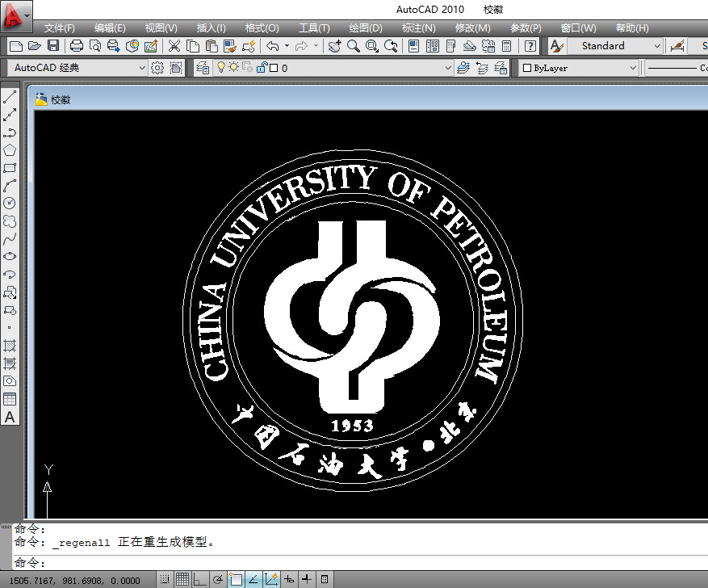Click the Match Properties brush icon
Image resolution: width=708 pixels, height=588 pixels.
click(230, 46)
